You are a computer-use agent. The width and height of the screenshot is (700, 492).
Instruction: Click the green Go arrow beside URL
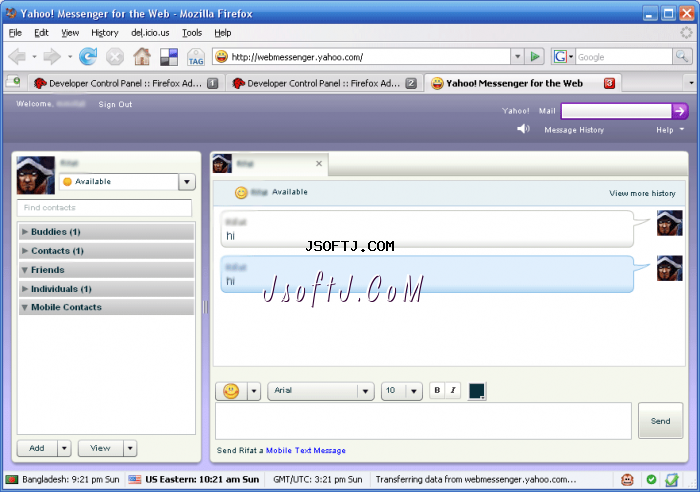[535, 57]
